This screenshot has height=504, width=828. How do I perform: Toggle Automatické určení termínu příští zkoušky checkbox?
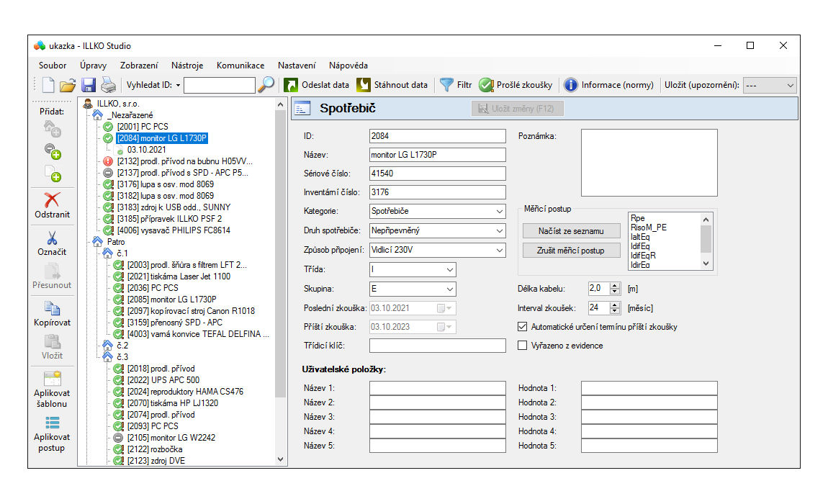[x=522, y=327]
